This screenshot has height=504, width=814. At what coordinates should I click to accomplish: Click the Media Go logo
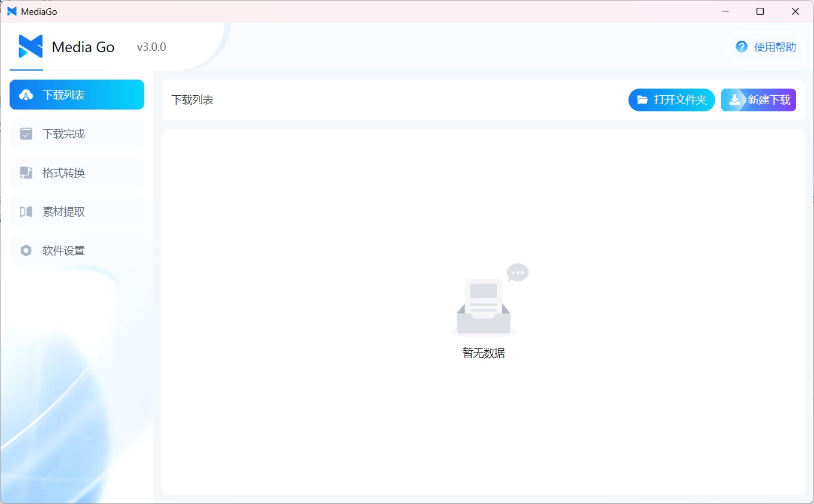point(29,46)
